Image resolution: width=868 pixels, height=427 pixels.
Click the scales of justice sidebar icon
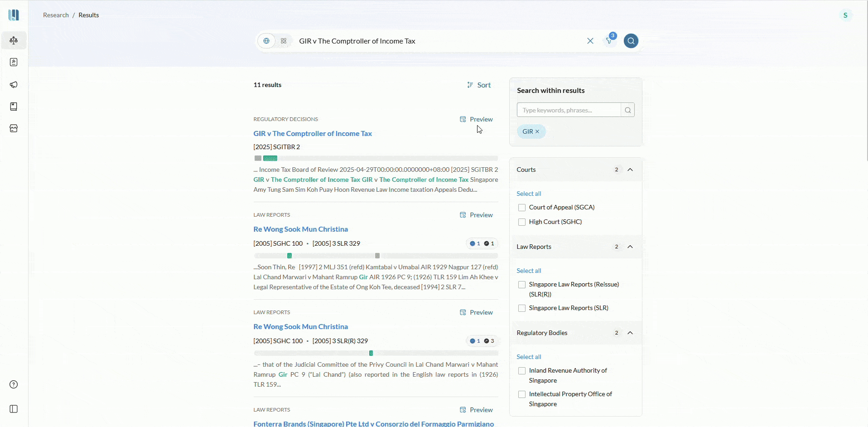point(14,40)
